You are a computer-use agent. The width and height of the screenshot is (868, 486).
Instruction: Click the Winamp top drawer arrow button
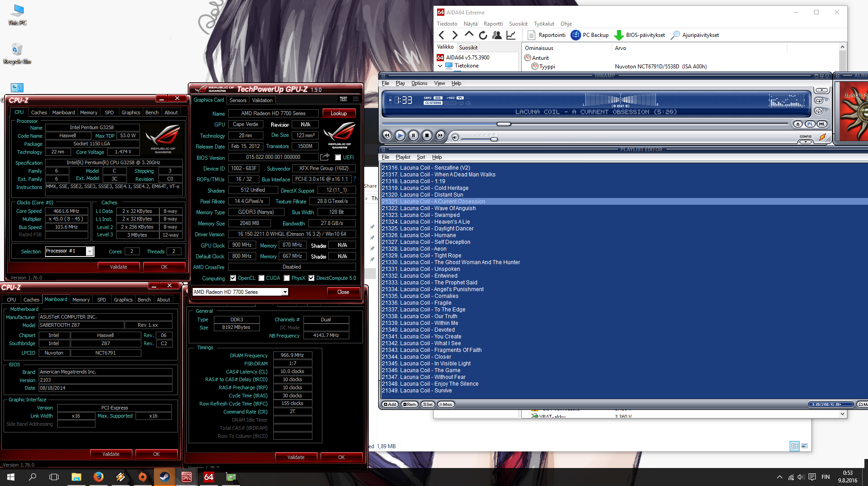coord(822,90)
